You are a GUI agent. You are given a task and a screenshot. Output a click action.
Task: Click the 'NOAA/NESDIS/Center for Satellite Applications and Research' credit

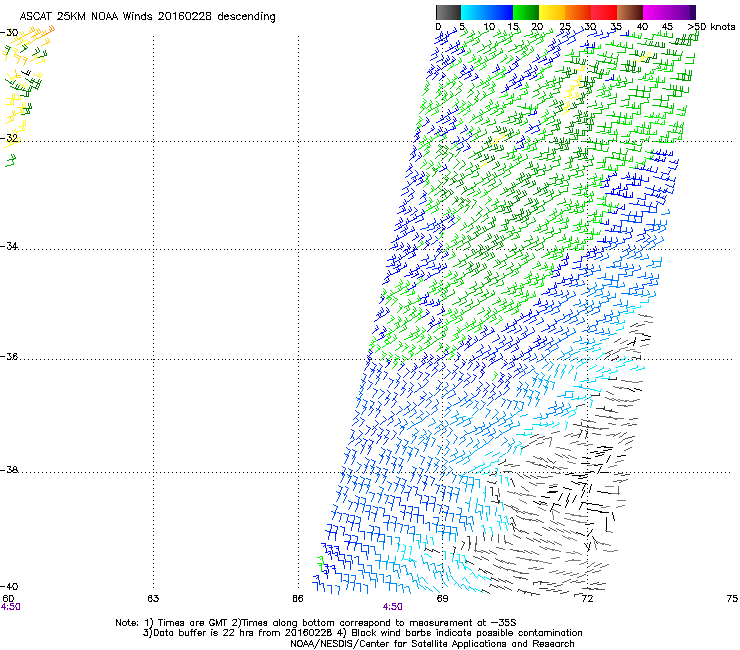432,644
